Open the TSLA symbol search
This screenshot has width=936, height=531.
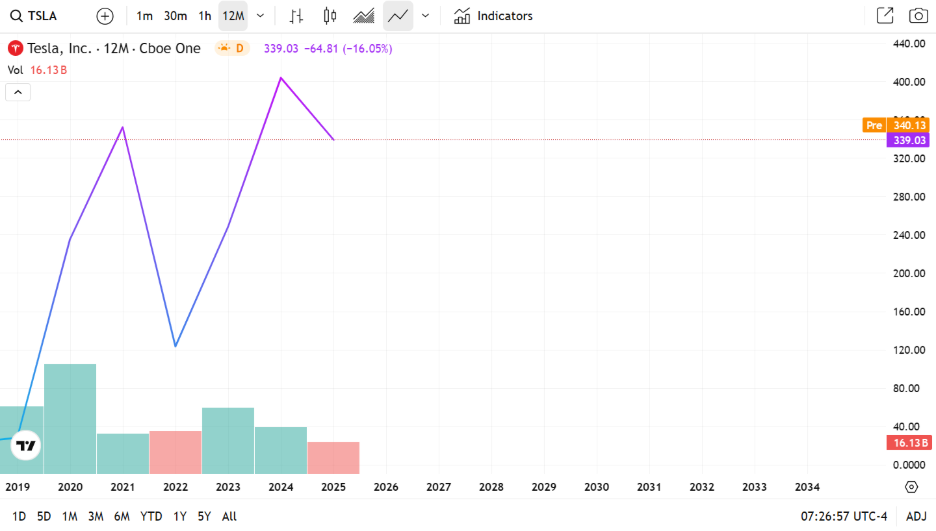click(x=34, y=16)
